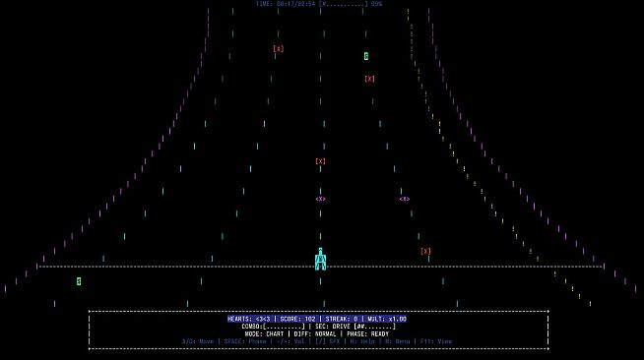Click the F11: View key hint
This screenshot has height=360, width=644.
(436, 341)
